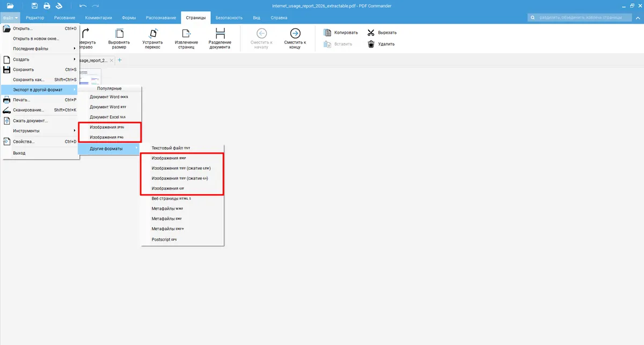Click the magnifier icon in search box

pyautogui.click(x=533, y=18)
